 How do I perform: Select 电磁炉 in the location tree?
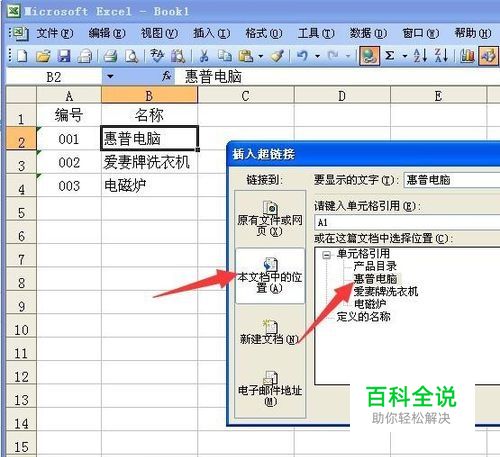click(370, 304)
